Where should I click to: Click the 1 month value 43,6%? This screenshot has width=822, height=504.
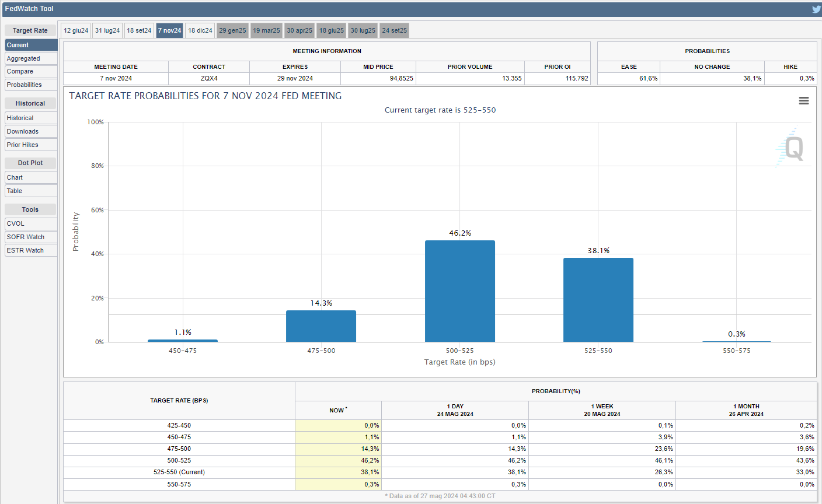805,460
